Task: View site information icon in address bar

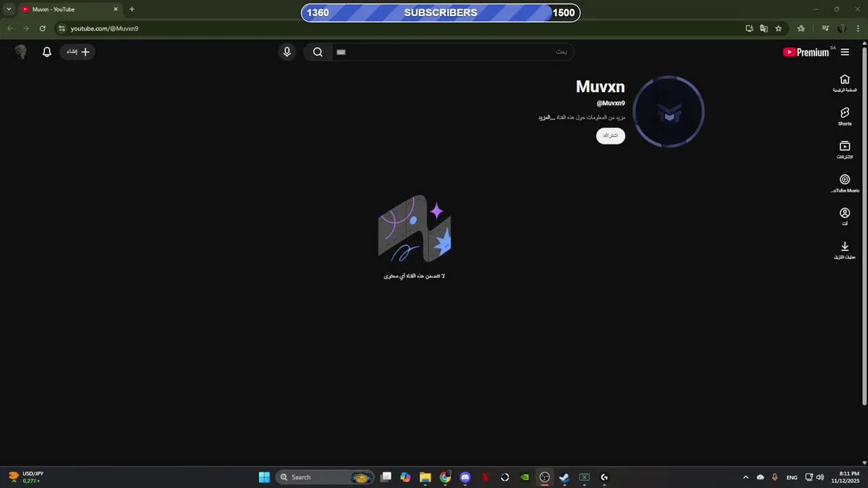Action: click(62, 28)
